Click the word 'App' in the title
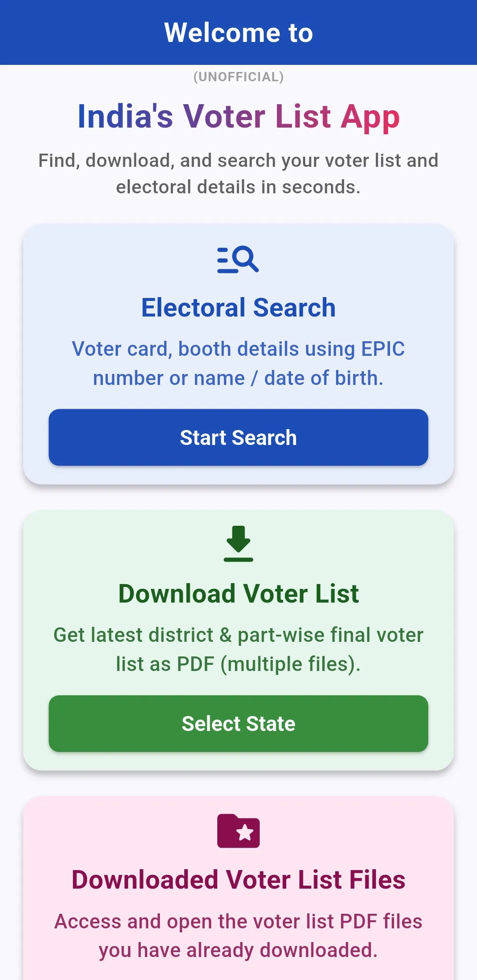The height and width of the screenshot is (980, 477). (370, 117)
